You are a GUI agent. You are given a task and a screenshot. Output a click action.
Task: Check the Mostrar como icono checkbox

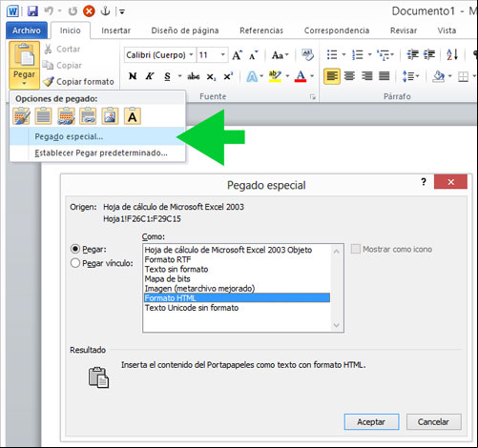coord(355,249)
